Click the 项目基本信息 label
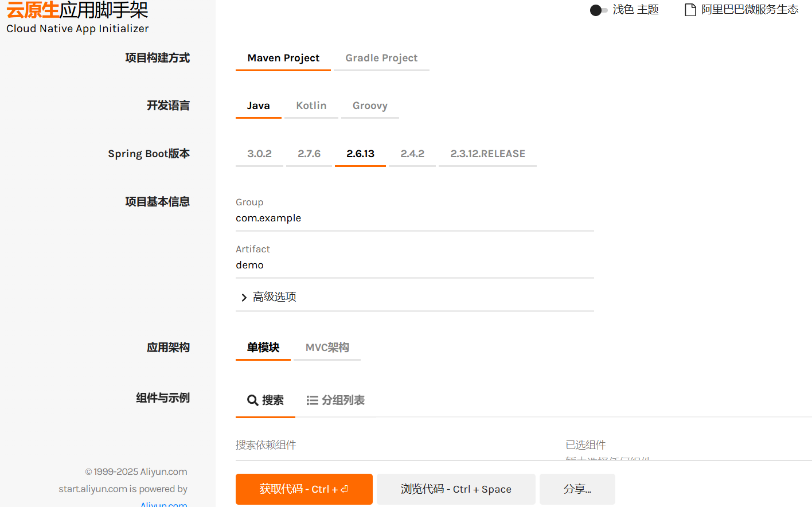Screen dimensions: 812x507 (158, 202)
